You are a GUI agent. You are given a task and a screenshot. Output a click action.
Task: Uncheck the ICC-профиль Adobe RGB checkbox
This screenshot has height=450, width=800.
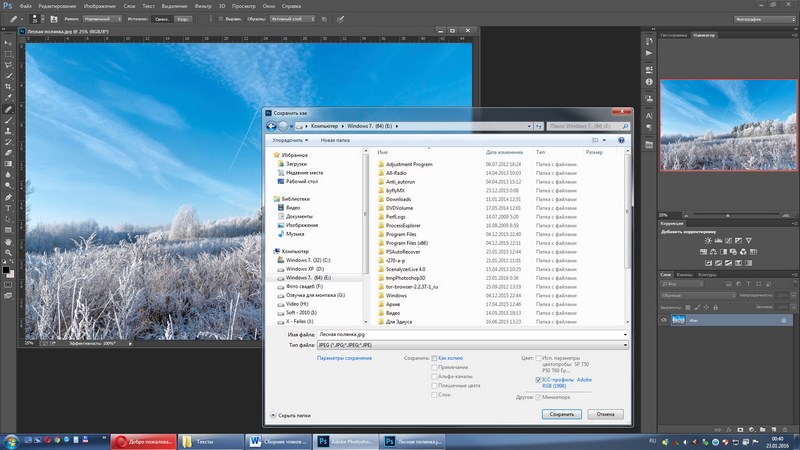(538, 380)
